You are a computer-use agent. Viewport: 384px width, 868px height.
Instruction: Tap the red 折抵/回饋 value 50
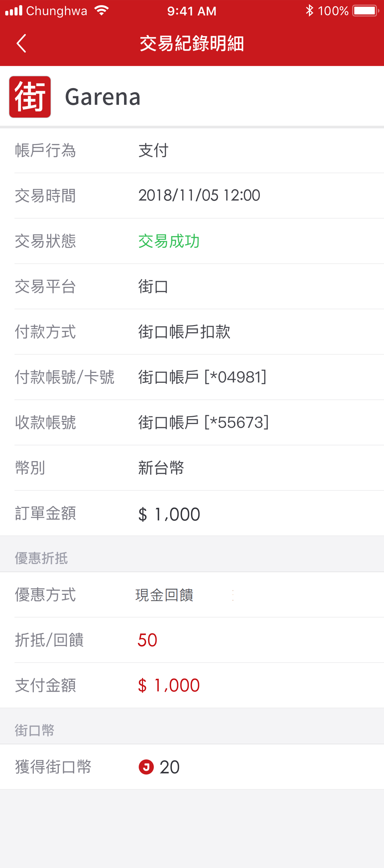click(x=147, y=640)
